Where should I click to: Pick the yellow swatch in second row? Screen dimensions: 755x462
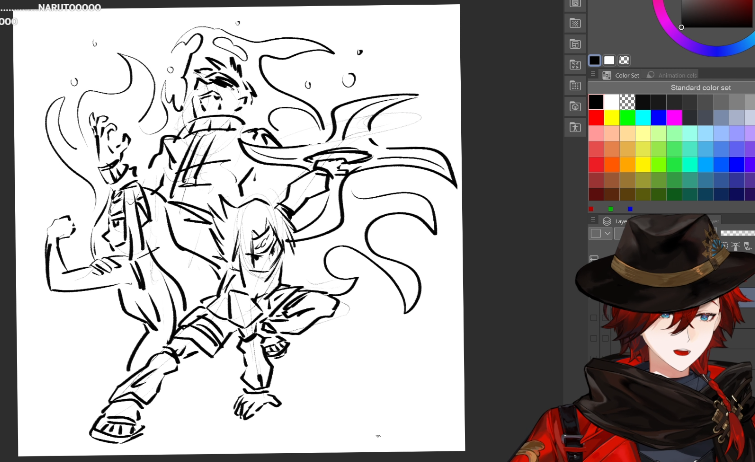point(612,117)
